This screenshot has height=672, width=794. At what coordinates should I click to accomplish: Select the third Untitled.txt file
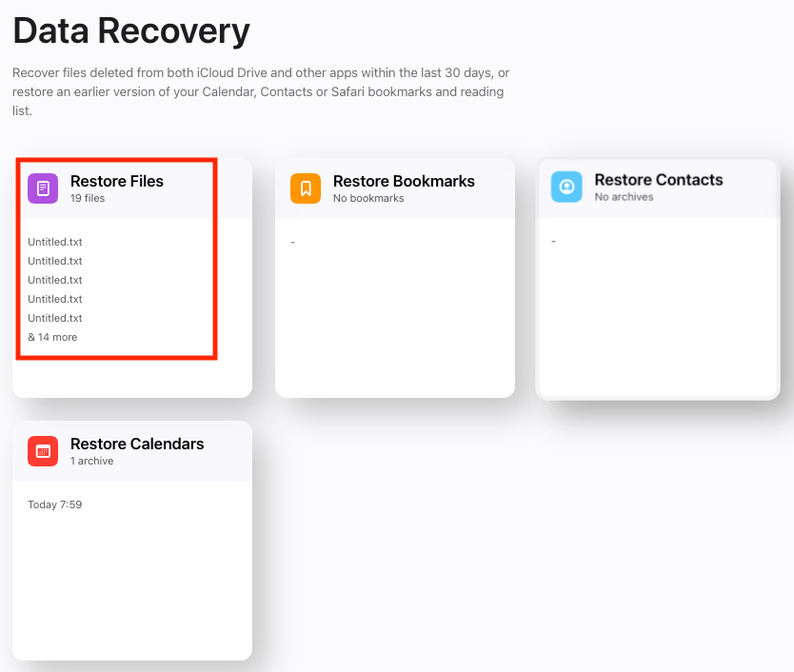52,280
